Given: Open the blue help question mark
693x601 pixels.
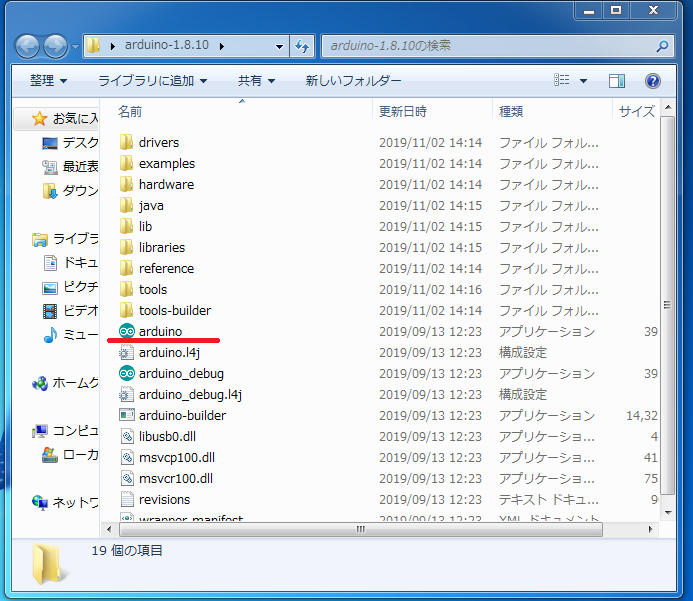Looking at the screenshot, I should pyautogui.click(x=653, y=81).
